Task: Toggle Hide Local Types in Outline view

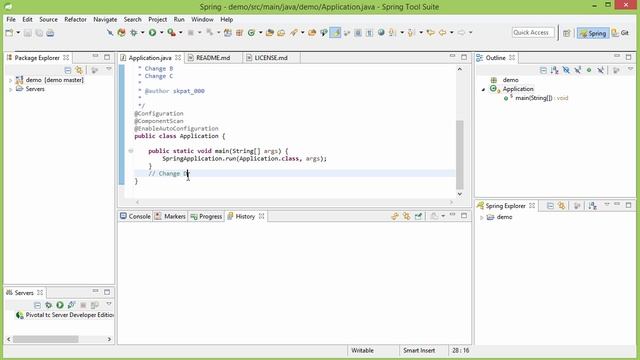Action: click(600, 70)
